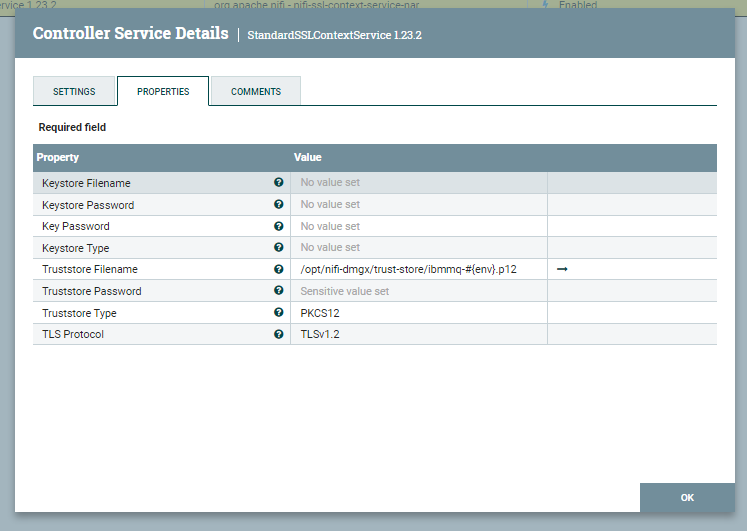Click the OK button
The width and height of the screenshot is (747, 531).
(x=687, y=498)
